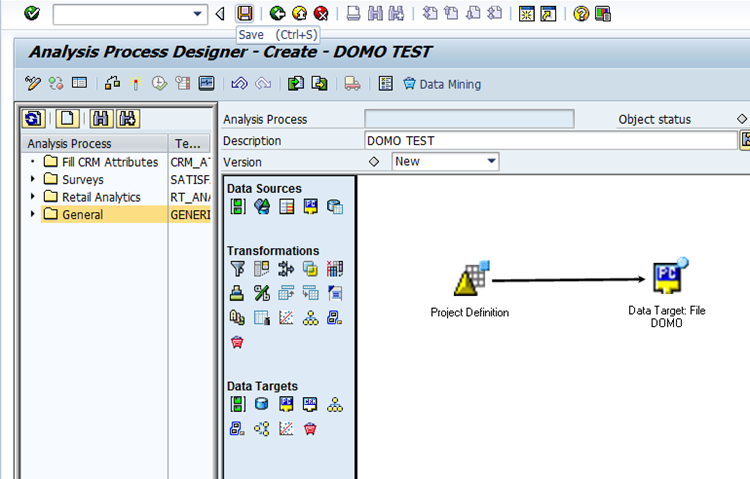This screenshot has height=479, width=750.
Task: Select the Join arrows transformation icon
Action: (286, 269)
